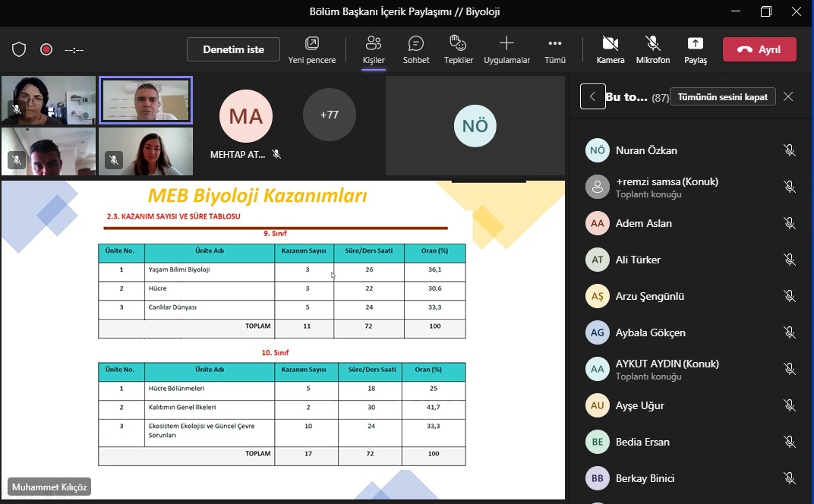Select the woman with glasses video thumbnail
The height and width of the screenshot is (504, 814).
tap(49, 100)
